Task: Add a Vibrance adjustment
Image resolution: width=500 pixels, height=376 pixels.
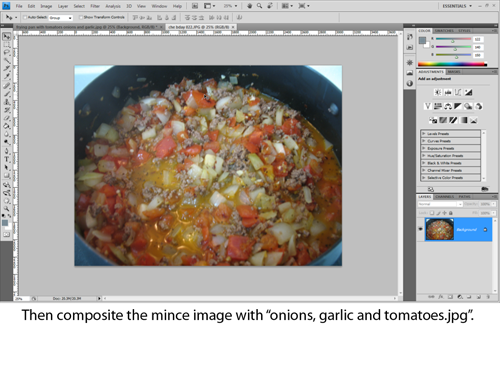Action: 428,106
